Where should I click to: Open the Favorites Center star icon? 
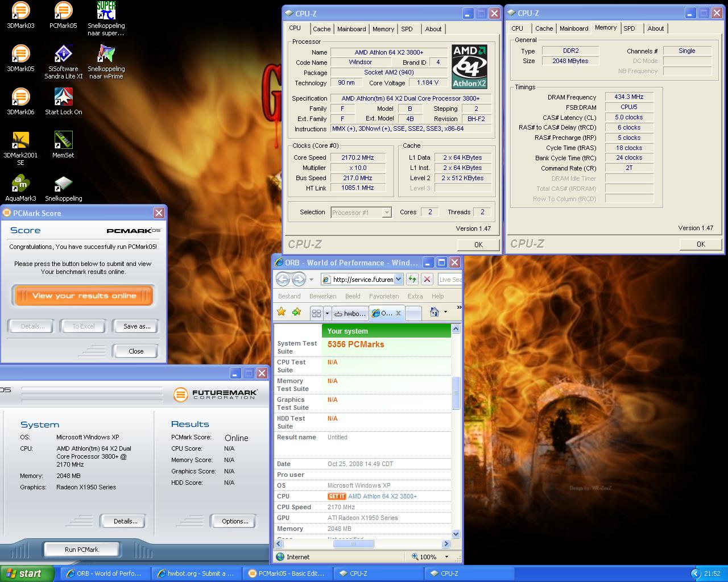pos(281,312)
